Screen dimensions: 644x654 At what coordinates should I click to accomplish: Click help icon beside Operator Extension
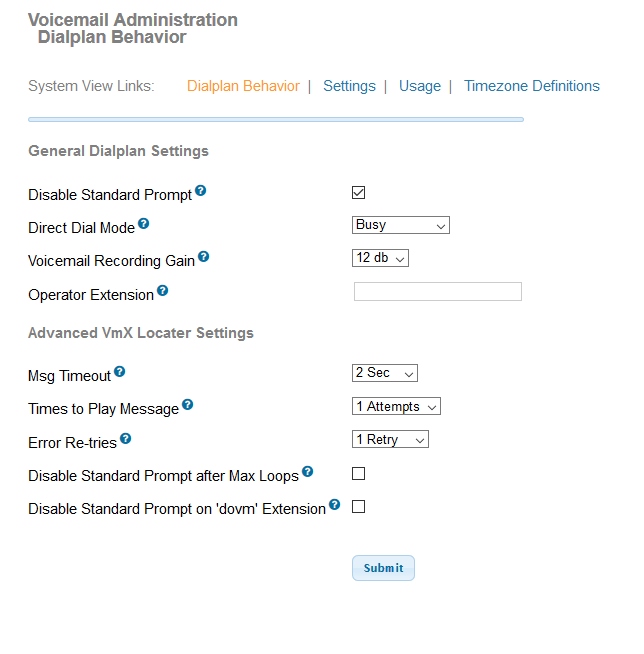[x=162, y=290]
